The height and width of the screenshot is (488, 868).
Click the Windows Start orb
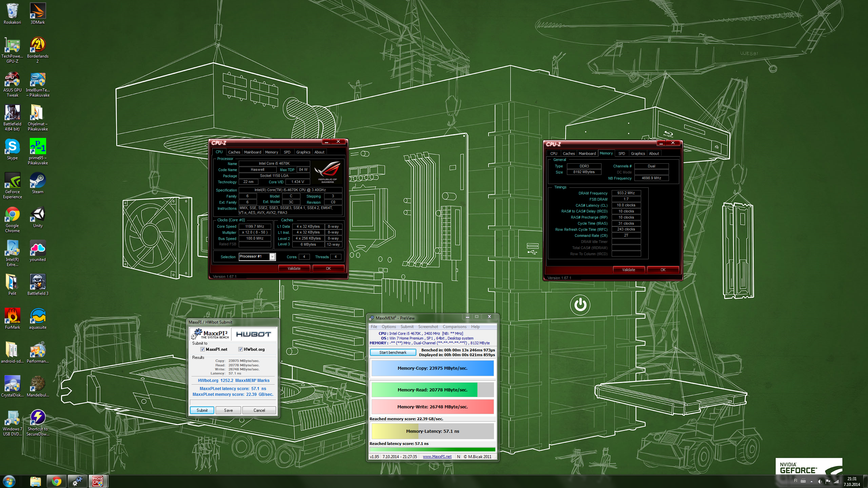pyautogui.click(x=9, y=481)
